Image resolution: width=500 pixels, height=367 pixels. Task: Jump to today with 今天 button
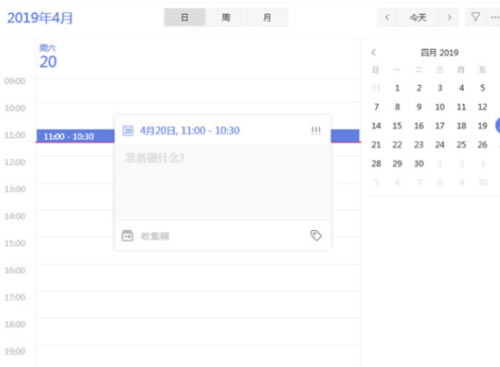pos(418,17)
